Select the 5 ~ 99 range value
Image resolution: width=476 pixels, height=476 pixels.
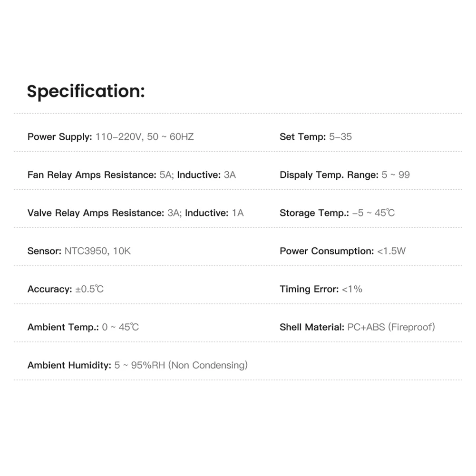(396, 175)
